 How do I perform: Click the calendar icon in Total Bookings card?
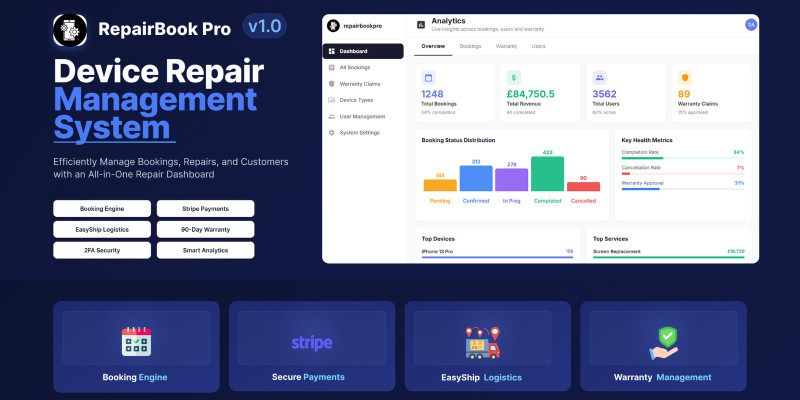pos(429,77)
